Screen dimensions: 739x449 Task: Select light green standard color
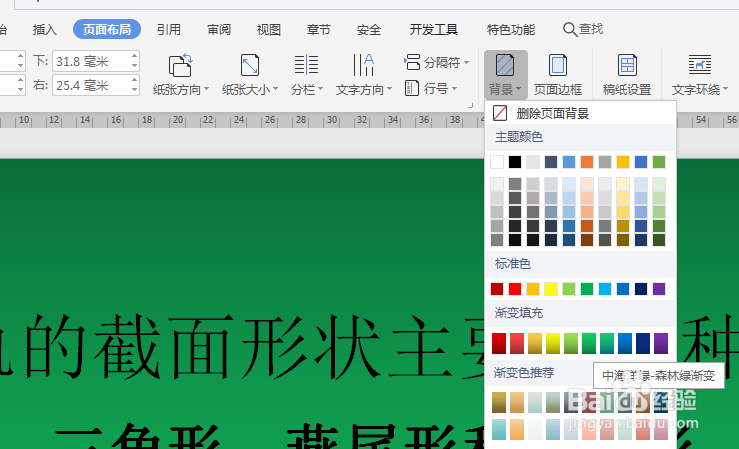pos(569,289)
